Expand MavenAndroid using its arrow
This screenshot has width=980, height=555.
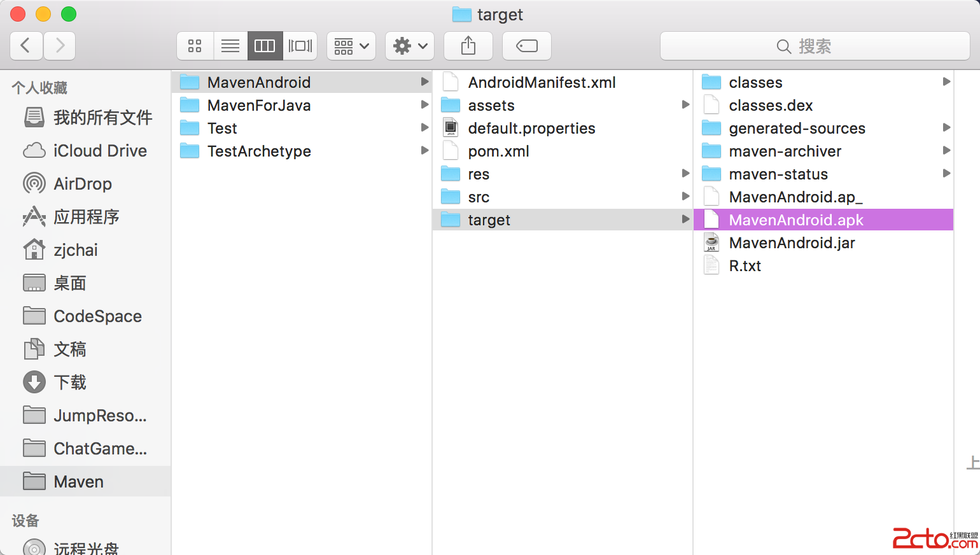(424, 81)
